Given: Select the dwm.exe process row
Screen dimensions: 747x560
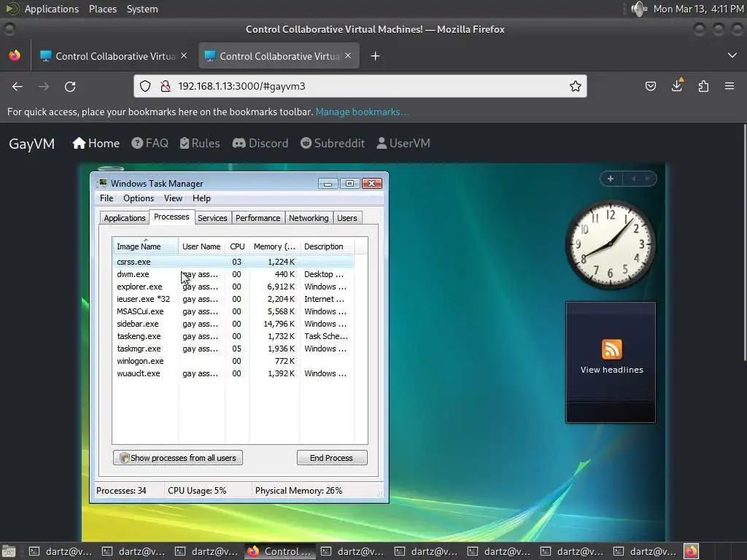Looking at the screenshot, I should (x=233, y=274).
